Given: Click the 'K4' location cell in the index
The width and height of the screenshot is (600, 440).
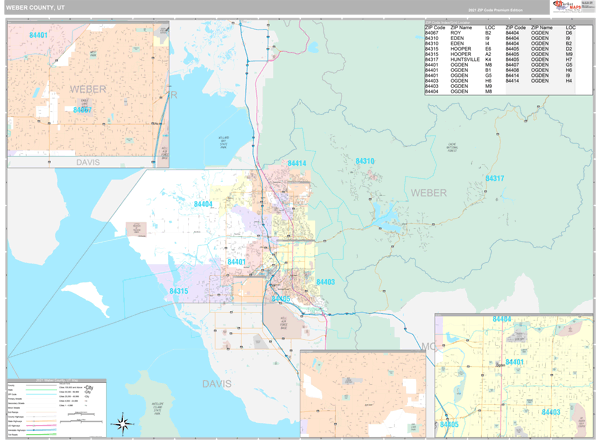Looking at the screenshot, I should 488,59.
